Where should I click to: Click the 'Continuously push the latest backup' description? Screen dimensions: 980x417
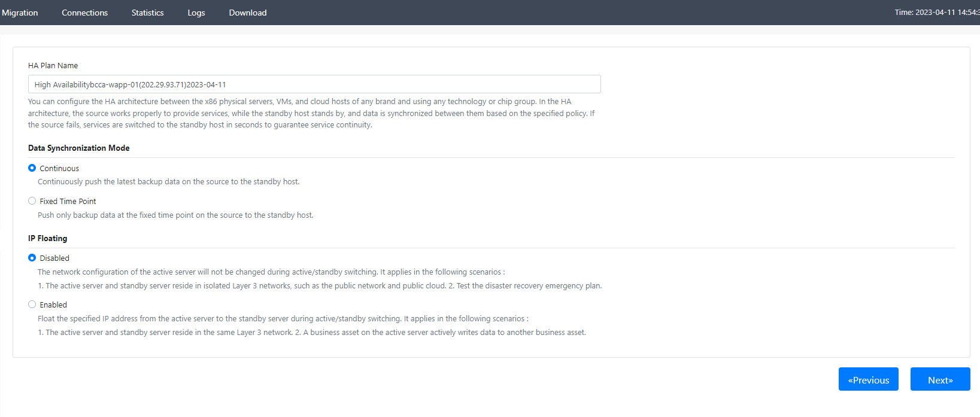(168, 182)
